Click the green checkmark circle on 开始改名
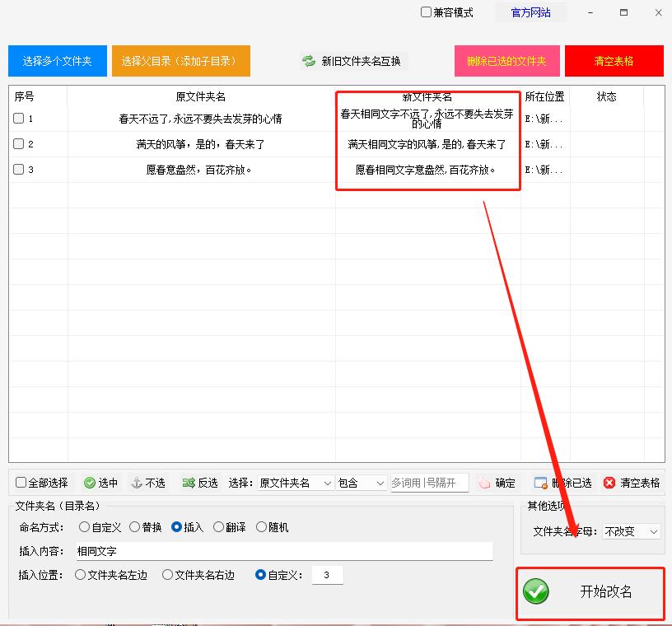672x626 pixels. pos(536,591)
